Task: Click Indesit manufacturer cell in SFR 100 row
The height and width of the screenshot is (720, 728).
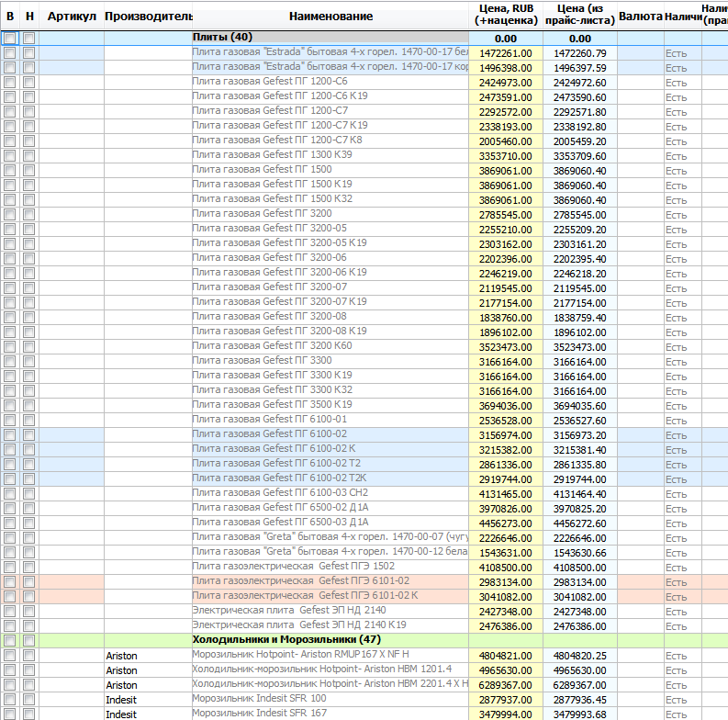Action: [x=148, y=700]
